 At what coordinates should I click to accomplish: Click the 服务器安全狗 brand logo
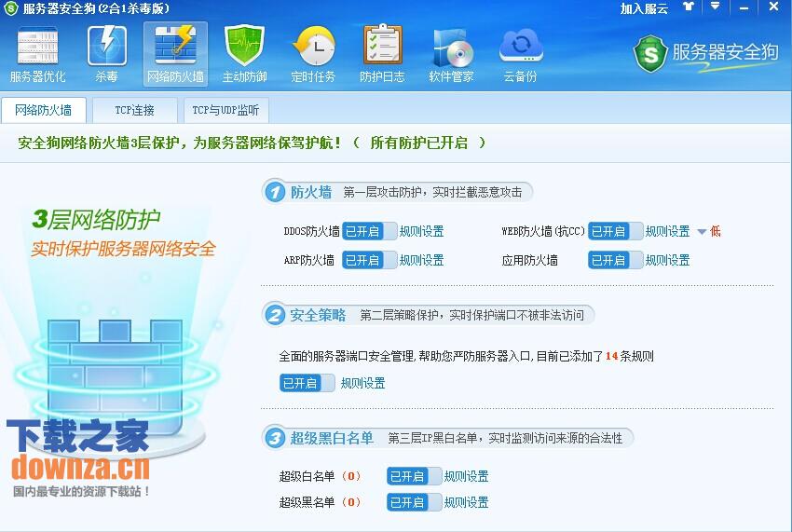[x=706, y=52]
